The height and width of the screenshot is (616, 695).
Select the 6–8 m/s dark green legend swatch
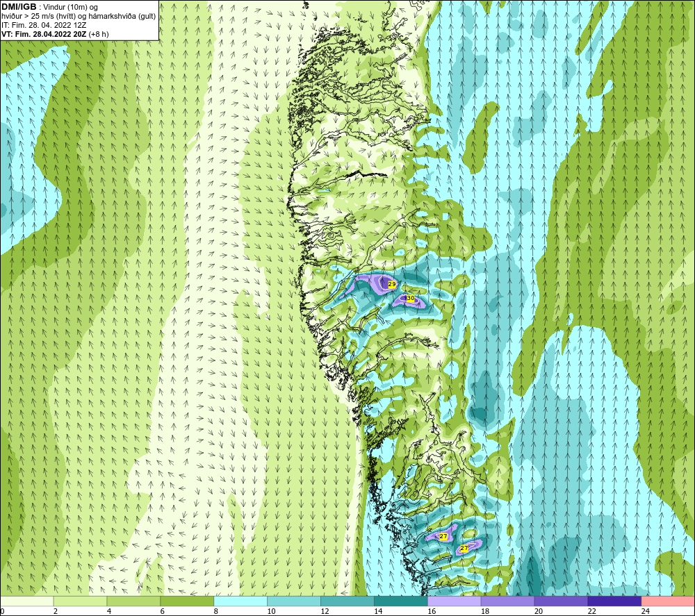187,601
